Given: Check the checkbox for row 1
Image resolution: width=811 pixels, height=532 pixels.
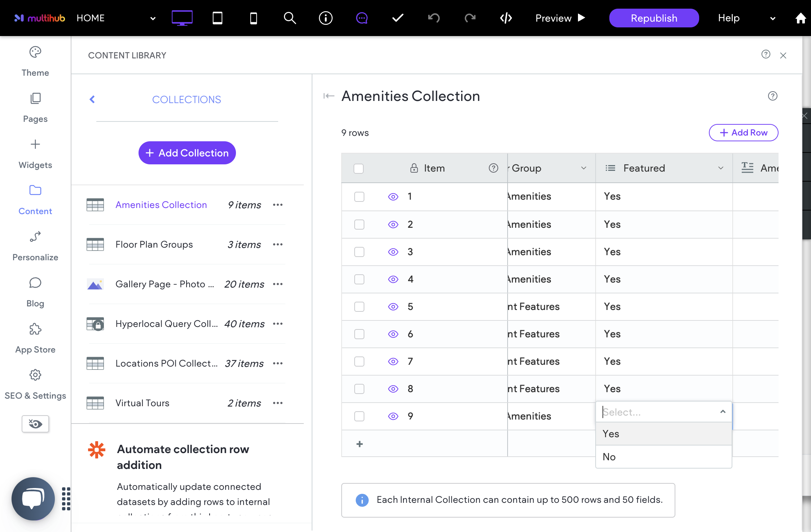Looking at the screenshot, I should [x=359, y=197].
